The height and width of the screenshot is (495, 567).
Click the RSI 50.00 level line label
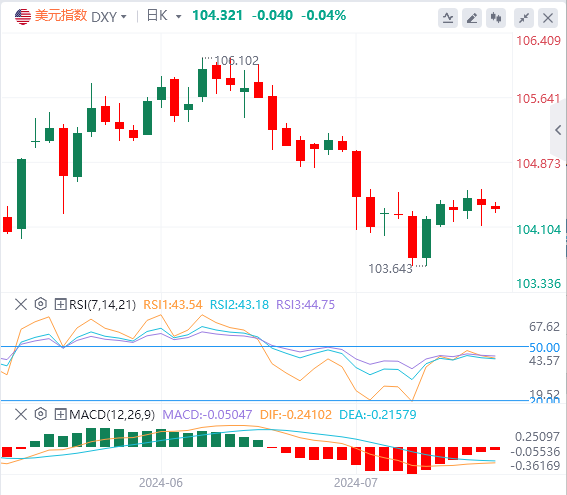[544, 347]
